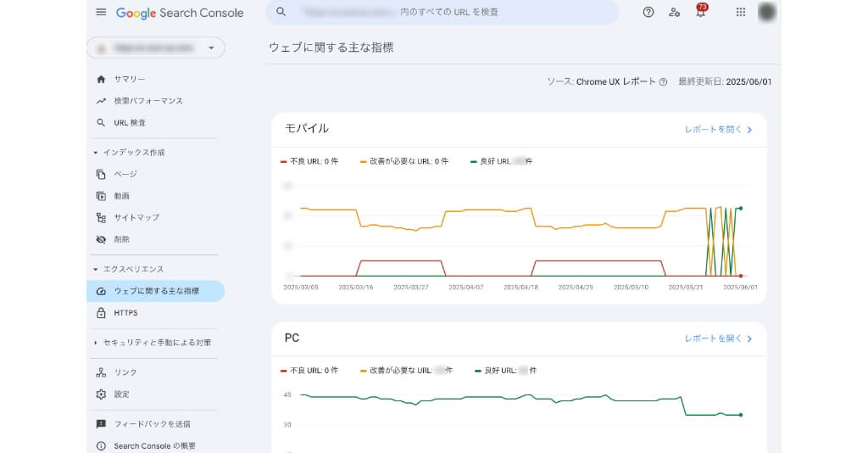Click the 設定 menu item text
Image resolution: width=868 pixels, height=453 pixels.
[x=122, y=394]
